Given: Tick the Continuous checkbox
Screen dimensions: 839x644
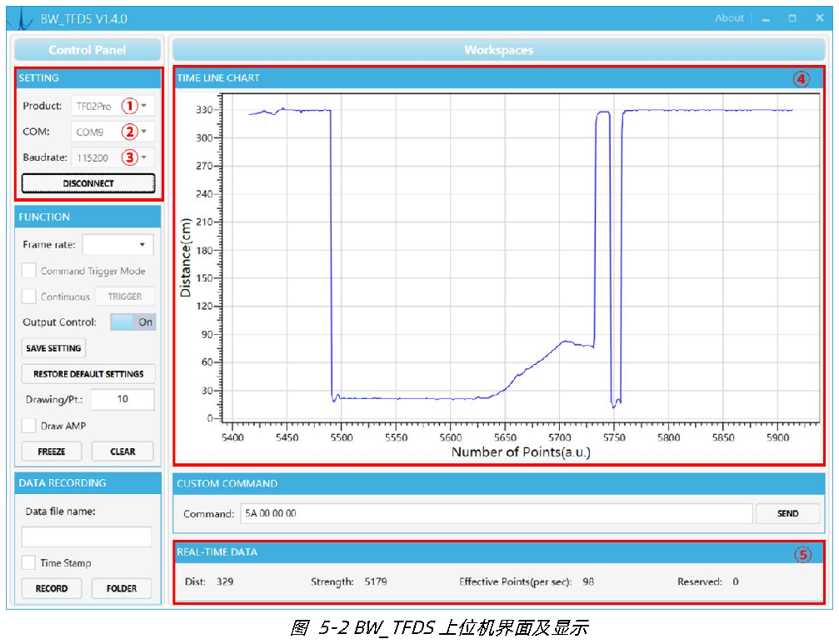Looking at the screenshot, I should 29,297.
